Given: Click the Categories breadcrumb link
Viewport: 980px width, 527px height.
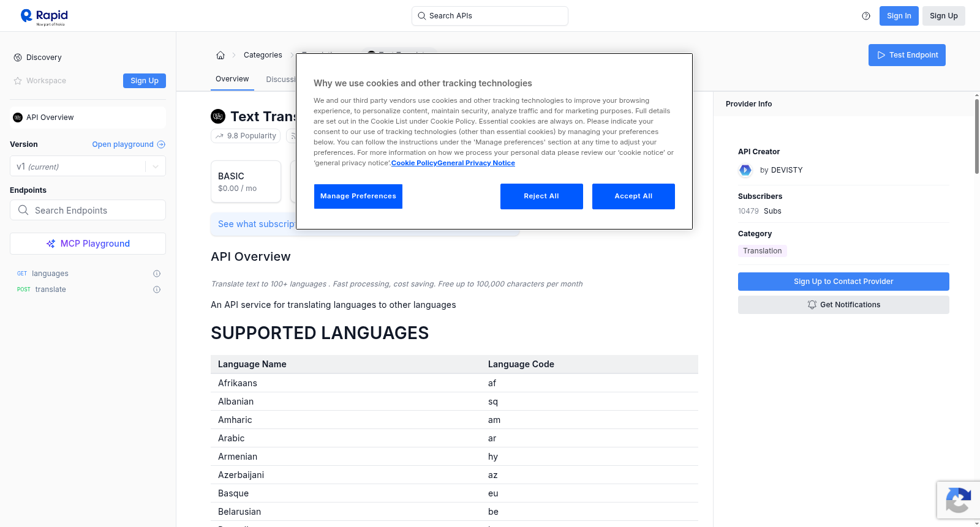Looking at the screenshot, I should coord(263,55).
